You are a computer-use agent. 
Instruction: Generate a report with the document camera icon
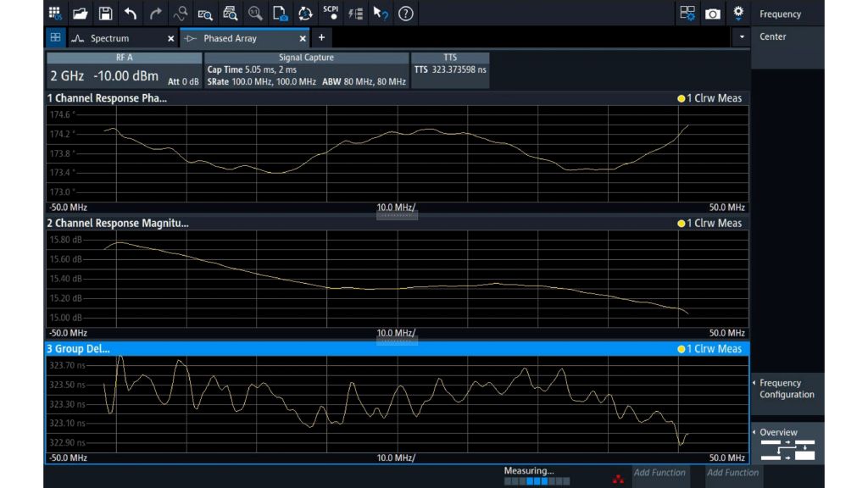pos(280,13)
